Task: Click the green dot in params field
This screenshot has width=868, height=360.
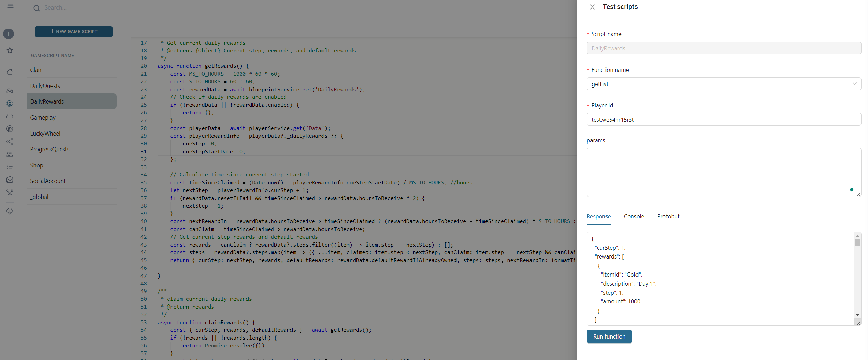Action: [x=851, y=190]
